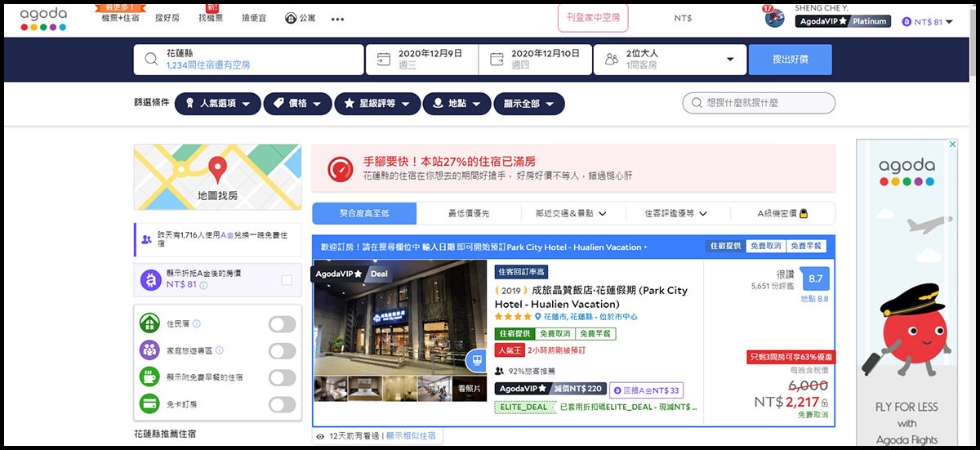This screenshot has width=980, height=450.
Task: Open the three-dots more menu
Action: click(x=337, y=20)
